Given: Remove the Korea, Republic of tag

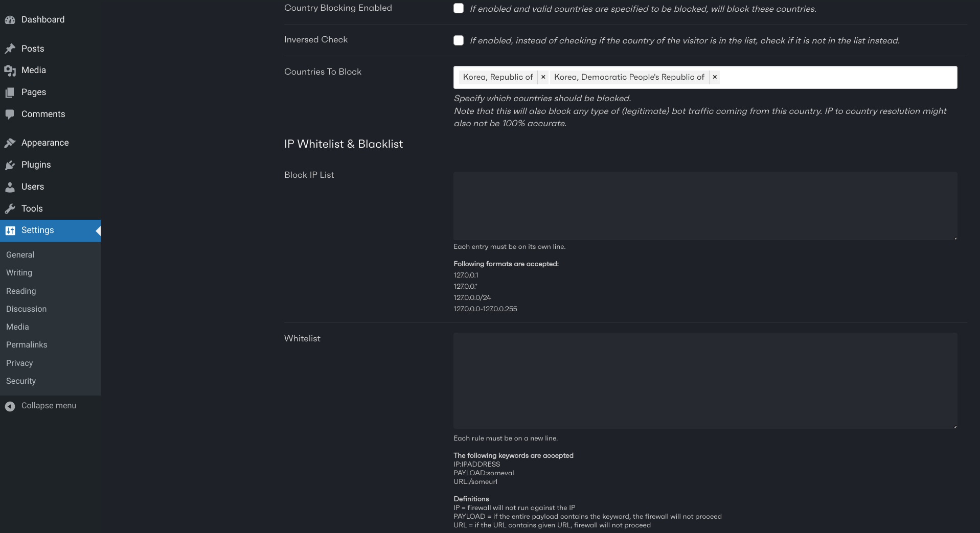Looking at the screenshot, I should click(x=543, y=77).
